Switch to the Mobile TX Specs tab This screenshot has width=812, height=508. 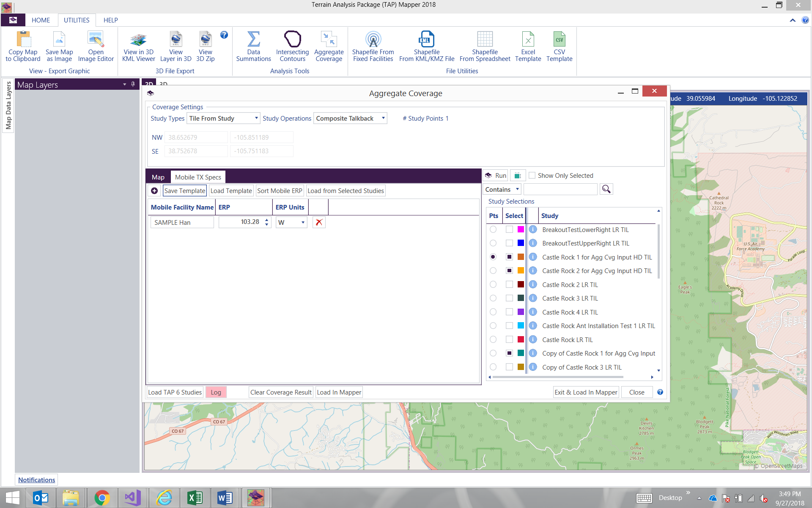(198, 177)
